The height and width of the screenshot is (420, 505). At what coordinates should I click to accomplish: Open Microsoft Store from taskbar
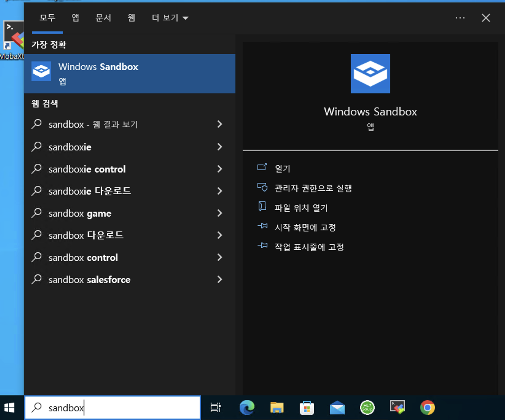[307, 408]
